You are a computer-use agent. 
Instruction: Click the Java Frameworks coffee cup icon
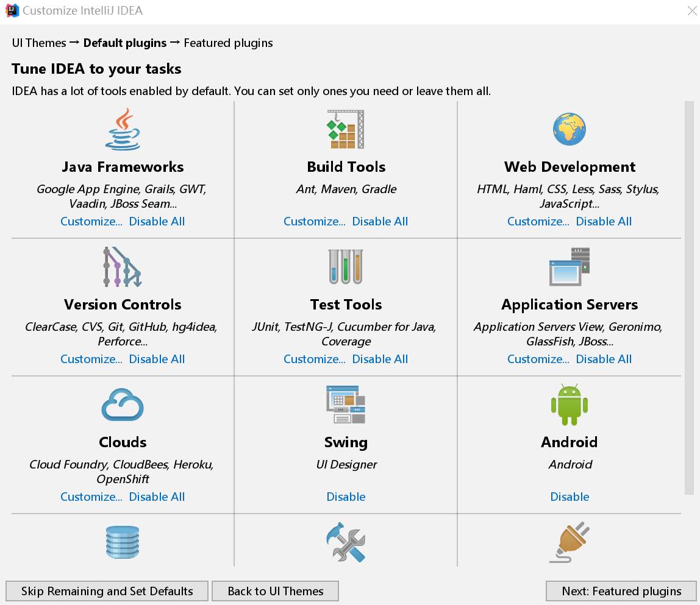[123, 129]
